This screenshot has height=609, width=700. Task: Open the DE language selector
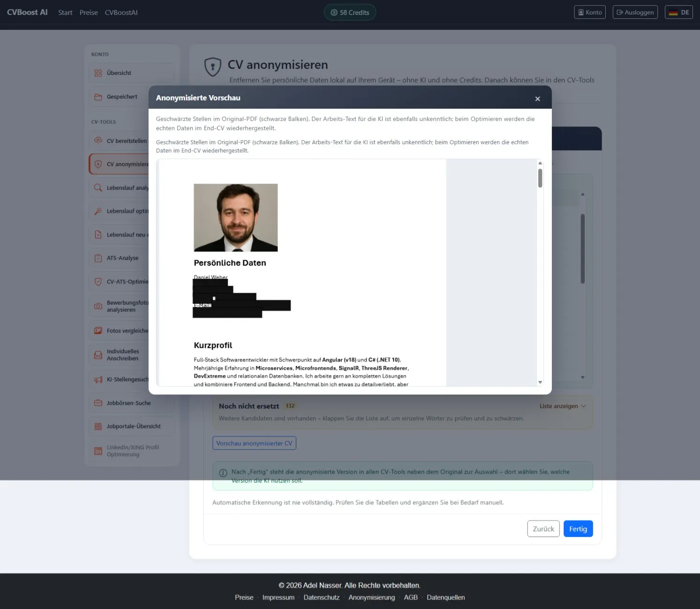click(x=679, y=12)
